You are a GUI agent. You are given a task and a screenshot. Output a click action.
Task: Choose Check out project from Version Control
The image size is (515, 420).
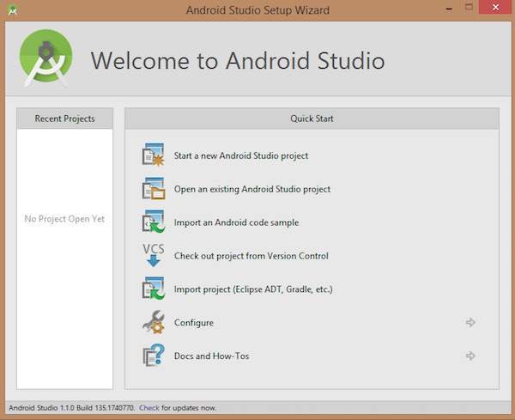251,256
